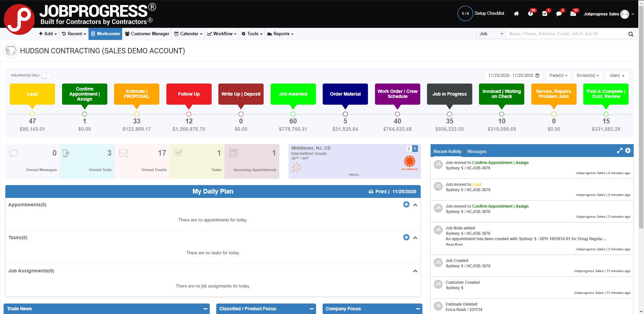Open the Trade(s) filter dropdown
This screenshot has width=644, height=314.
point(558,75)
